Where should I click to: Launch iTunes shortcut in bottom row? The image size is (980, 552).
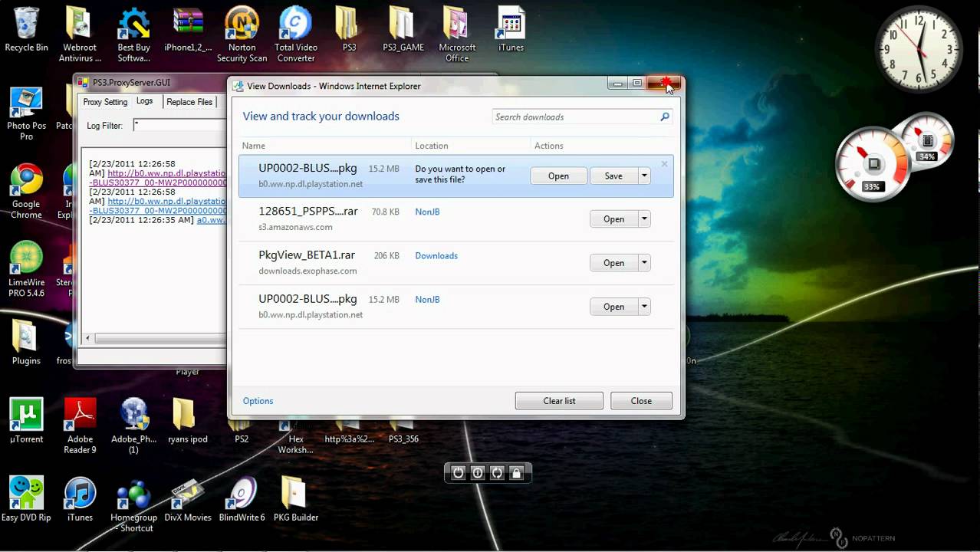coord(80,498)
